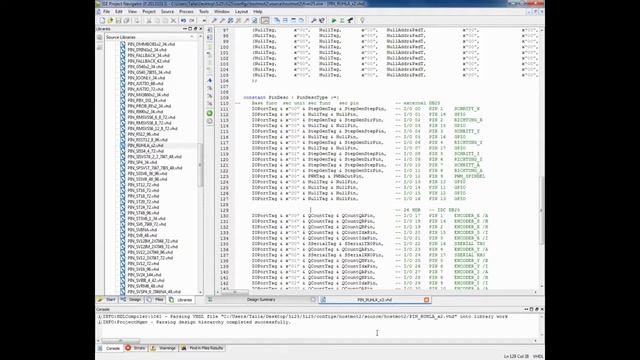Click the Delete X toolbar icon
Screen dimensions: 640x360
pos(173,20)
